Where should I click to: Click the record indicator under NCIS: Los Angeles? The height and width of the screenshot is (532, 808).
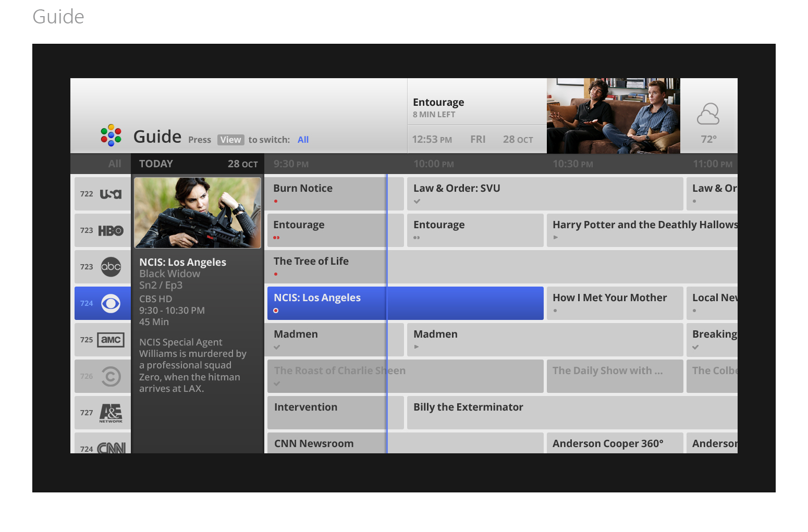click(276, 311)
